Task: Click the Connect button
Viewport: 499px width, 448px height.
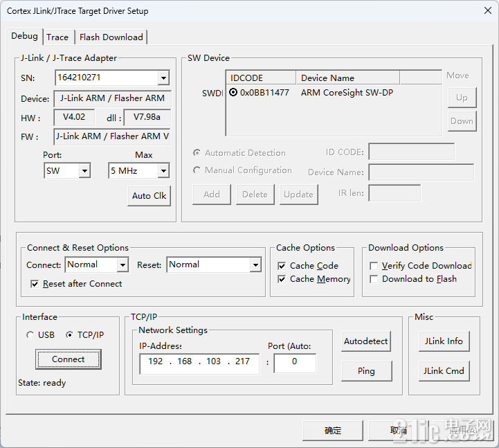Action: [69, 359]
